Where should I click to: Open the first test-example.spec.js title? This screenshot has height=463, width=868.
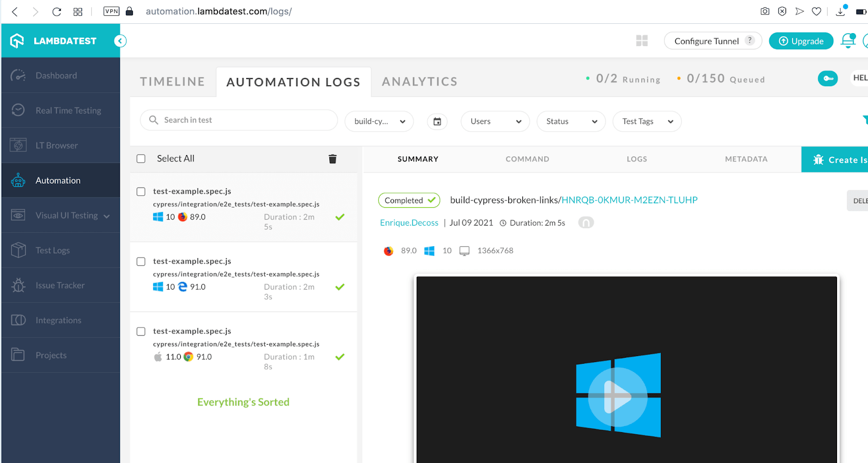192,191
